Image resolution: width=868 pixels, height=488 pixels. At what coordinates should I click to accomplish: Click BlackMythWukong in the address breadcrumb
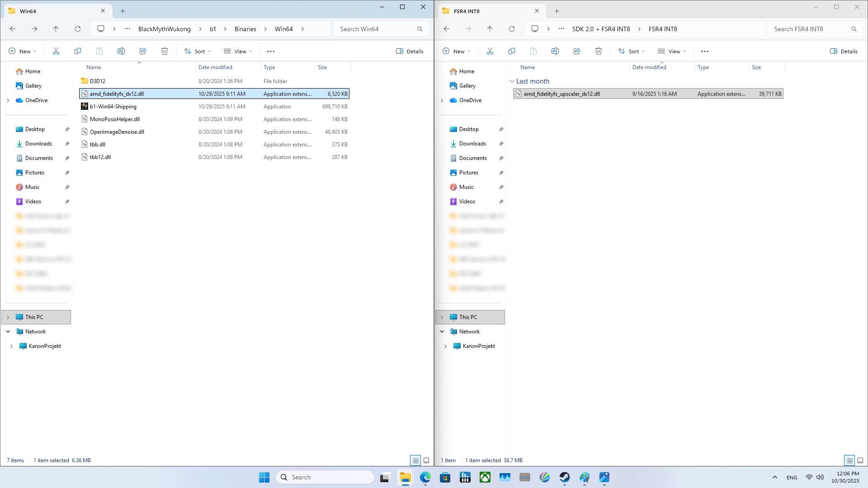pyautogui.click(x=165, y=29)
